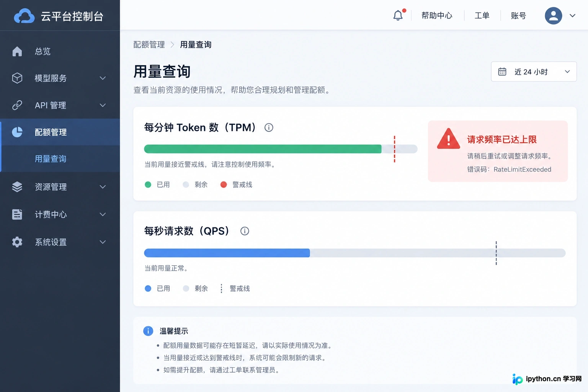Click the gear icon for 系统设置
The image size is (588, 392).
(17, 242)
